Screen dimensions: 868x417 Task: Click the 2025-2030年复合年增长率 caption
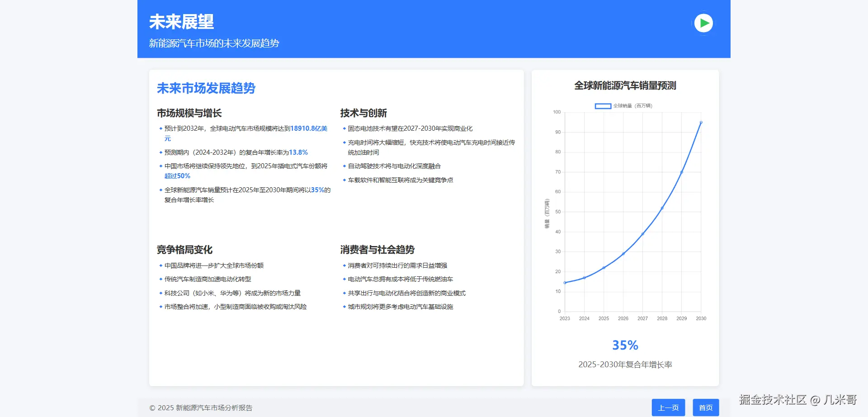[625, 364]
